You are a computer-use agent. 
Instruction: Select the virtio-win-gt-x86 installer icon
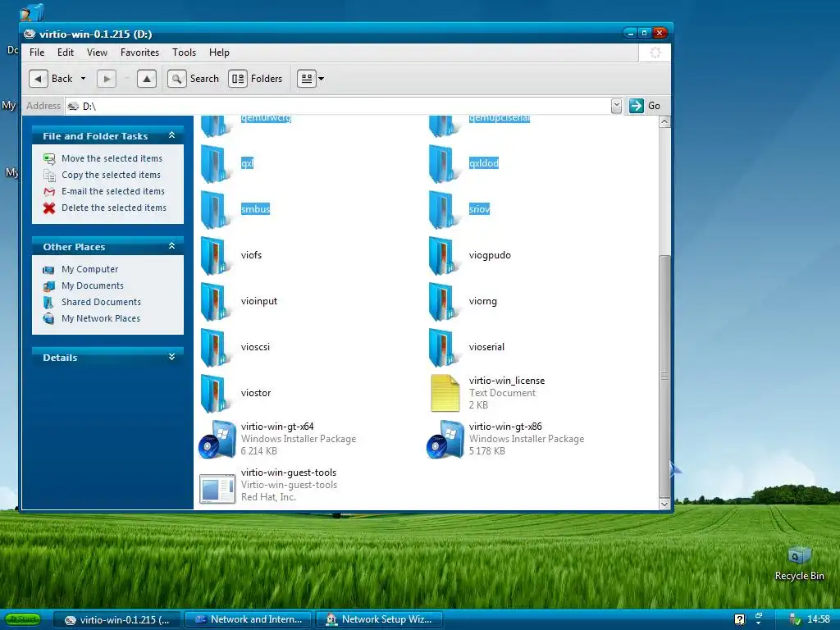tap(445, 440)
